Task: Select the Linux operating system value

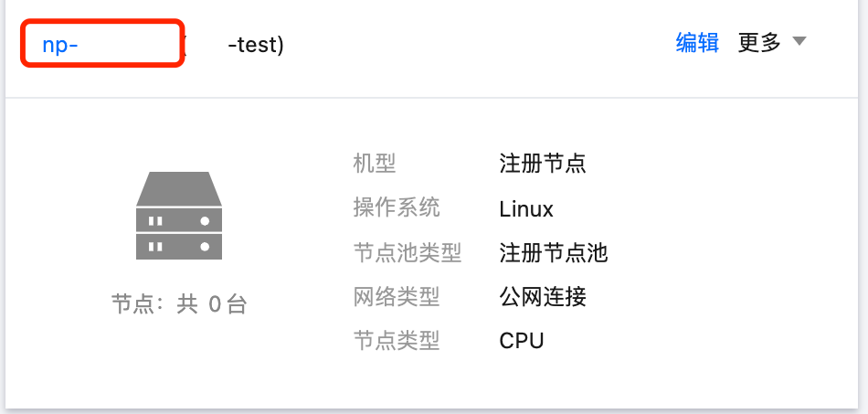Action: 526,208
